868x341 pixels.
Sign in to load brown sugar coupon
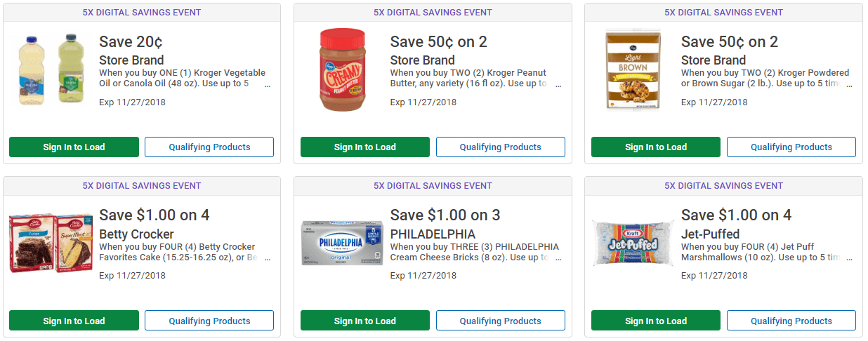[x=656, y=147]
